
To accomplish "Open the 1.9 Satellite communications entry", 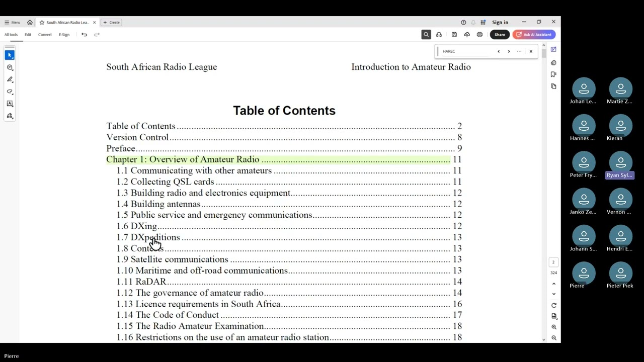I will pos(289,259).
